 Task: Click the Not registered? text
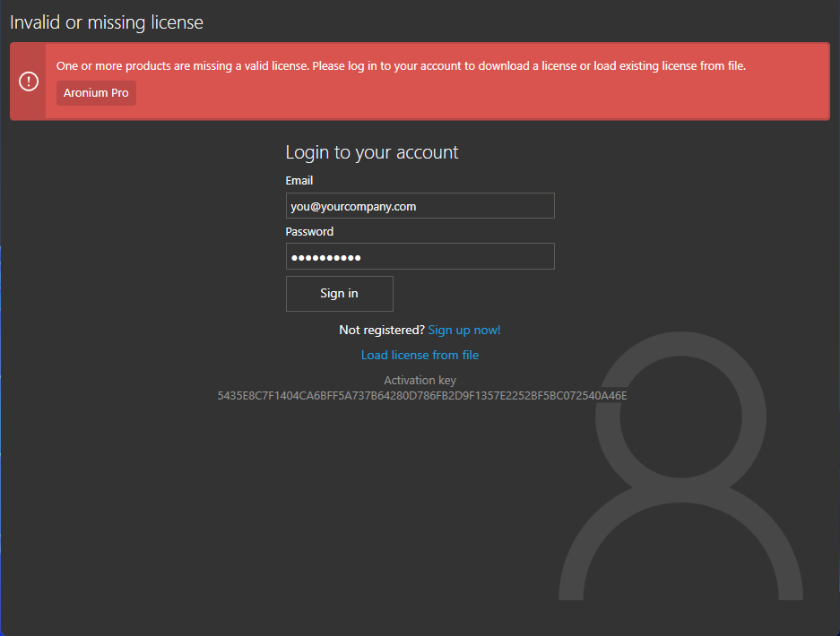[380, 330]
